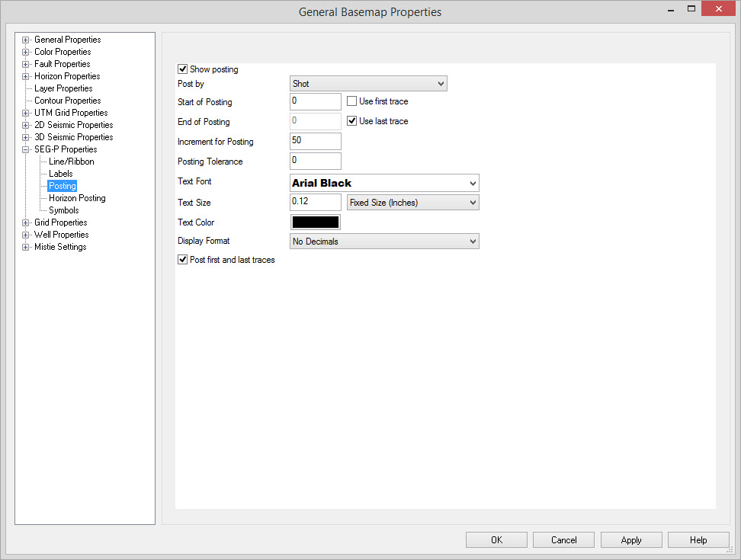Disable the Use last trace checkbox
The height and width of the screenshot is (560, 741).
point(352,121)
